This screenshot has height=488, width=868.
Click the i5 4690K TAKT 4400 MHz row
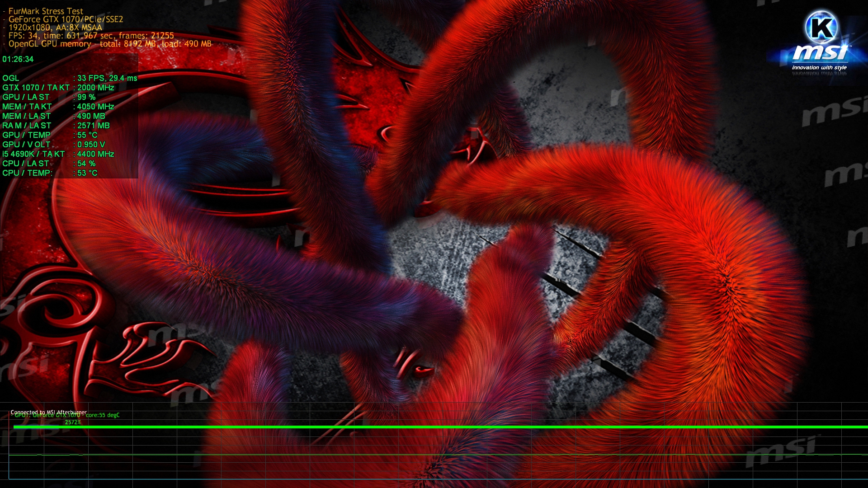click(58, 154)
